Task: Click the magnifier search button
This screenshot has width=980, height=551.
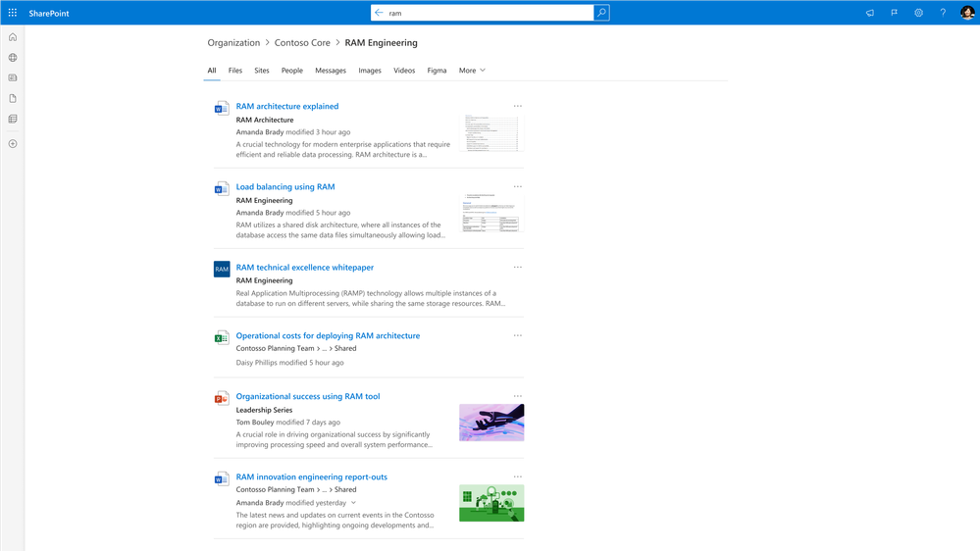Action: [x=601, y=13]
